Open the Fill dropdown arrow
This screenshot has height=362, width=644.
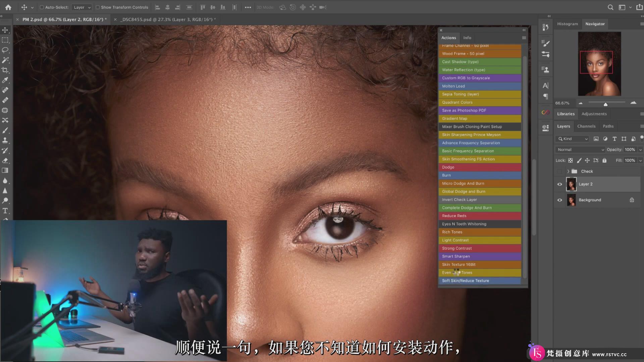[x=640, y=161]
